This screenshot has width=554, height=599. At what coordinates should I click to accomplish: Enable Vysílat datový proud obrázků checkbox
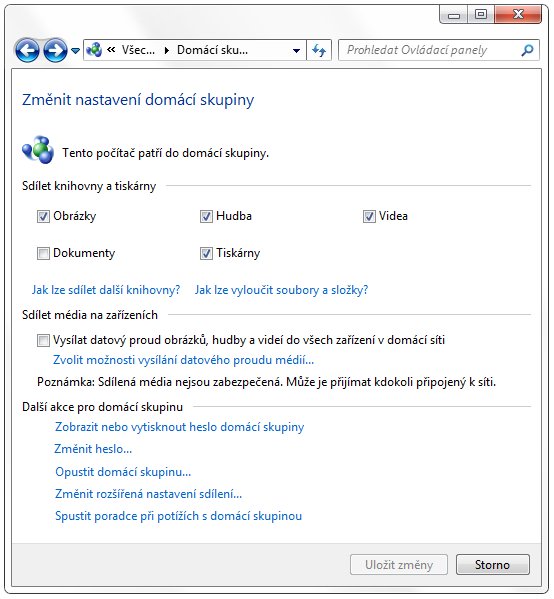coord(43,340)
